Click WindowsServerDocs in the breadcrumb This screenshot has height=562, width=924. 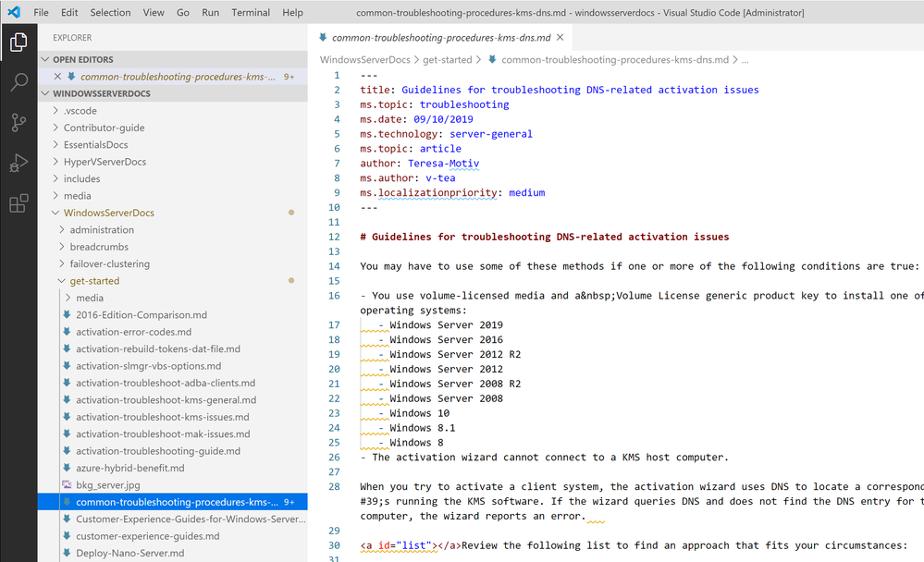coord(364,59)
